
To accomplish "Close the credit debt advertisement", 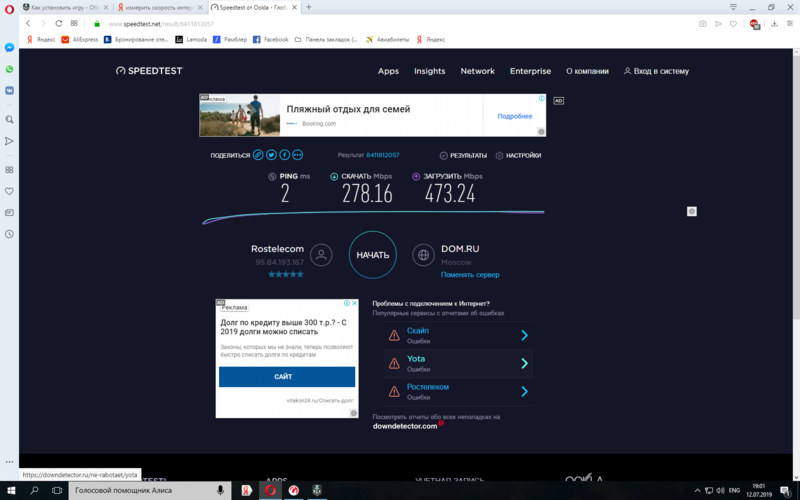I will point(355,303).
